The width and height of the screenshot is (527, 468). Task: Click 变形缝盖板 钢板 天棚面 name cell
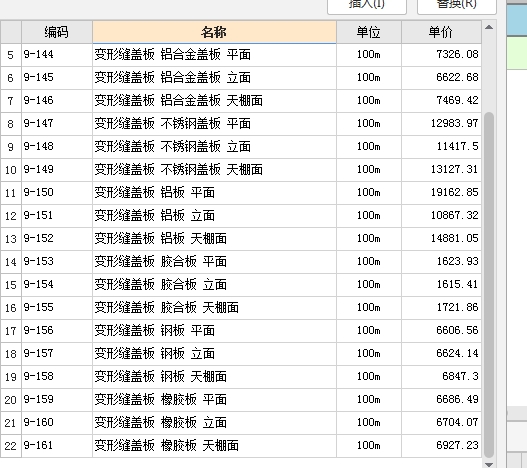pyautogui.click(x=214, y=377)
